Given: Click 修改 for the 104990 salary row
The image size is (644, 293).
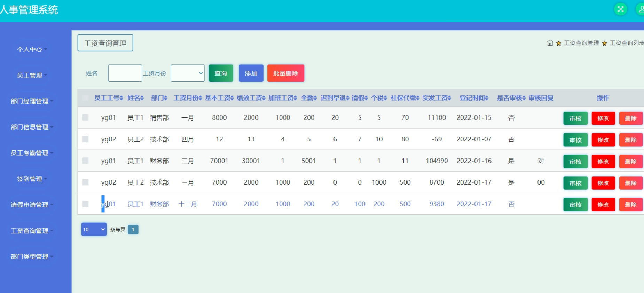Looking at the screenshot, I should (603, 161).
